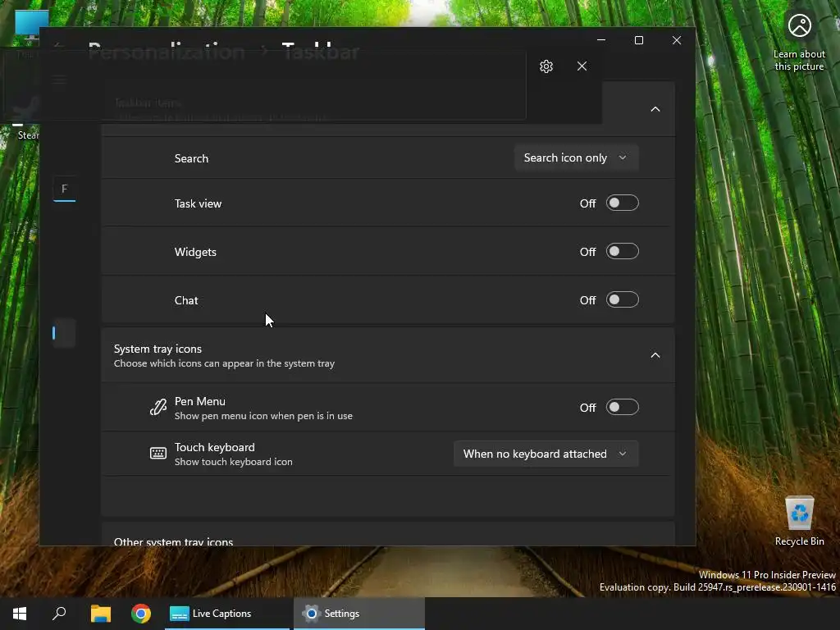The image size is (840, 630).
Task: Click 'Choose which icons can appear in the system tray'
Action: tap(224, 363)
